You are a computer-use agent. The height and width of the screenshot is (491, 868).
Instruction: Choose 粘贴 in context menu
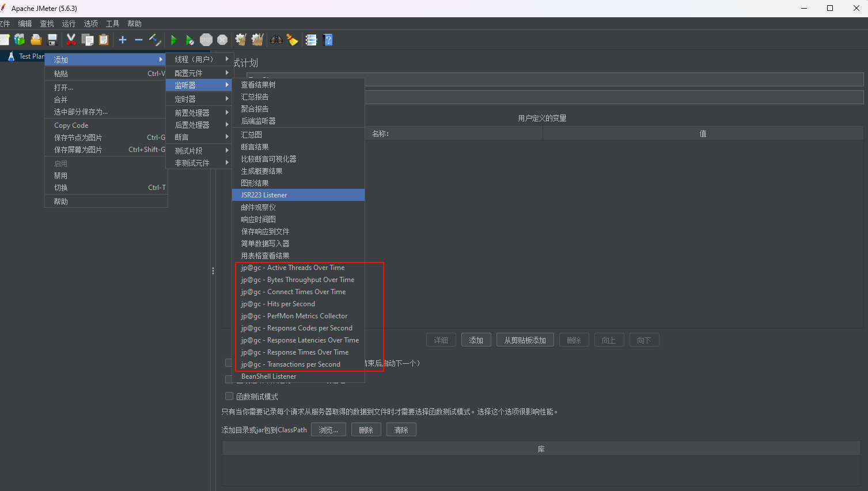click(106, 74)
